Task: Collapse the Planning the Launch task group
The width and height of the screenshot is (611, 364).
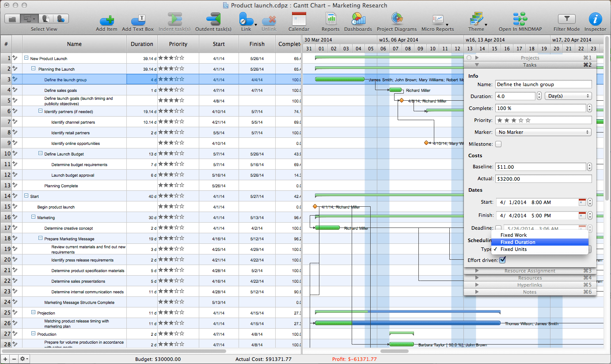Action: click(x=33, y=68)
